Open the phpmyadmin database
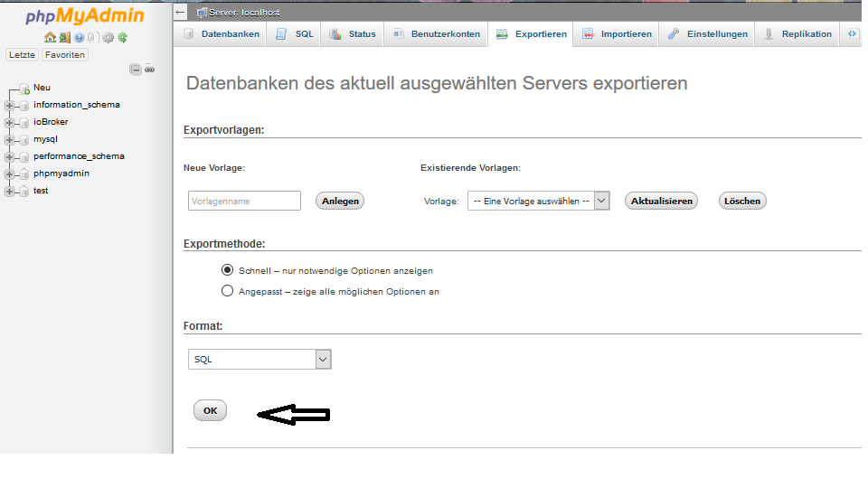The width and height of the screenshot is (868, 488). (61, 174)
